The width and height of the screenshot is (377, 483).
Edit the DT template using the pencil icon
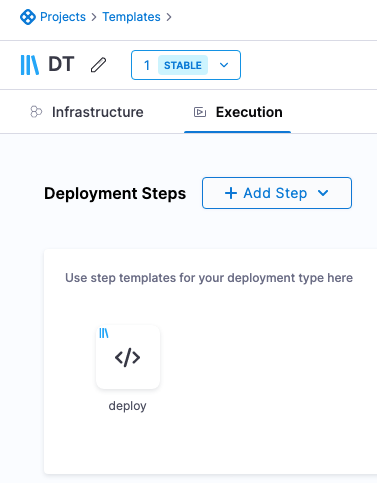[x=98, y=65]
